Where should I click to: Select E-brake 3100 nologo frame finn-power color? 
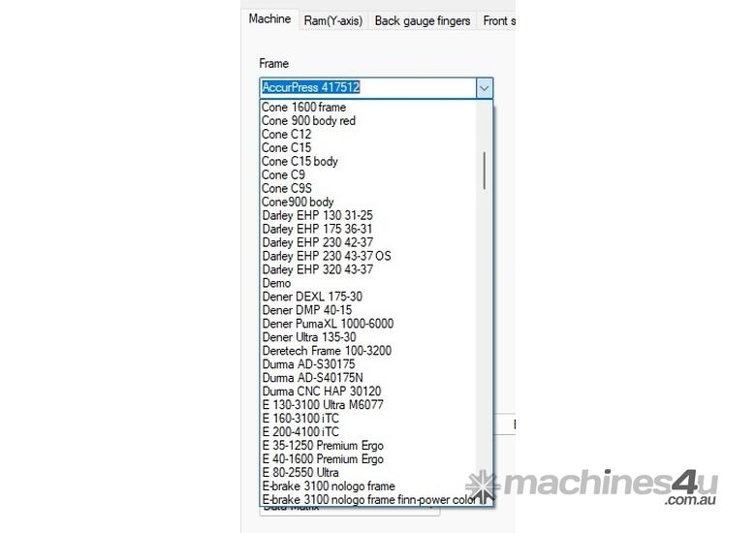pyautogui.click(x=369, y=499)
